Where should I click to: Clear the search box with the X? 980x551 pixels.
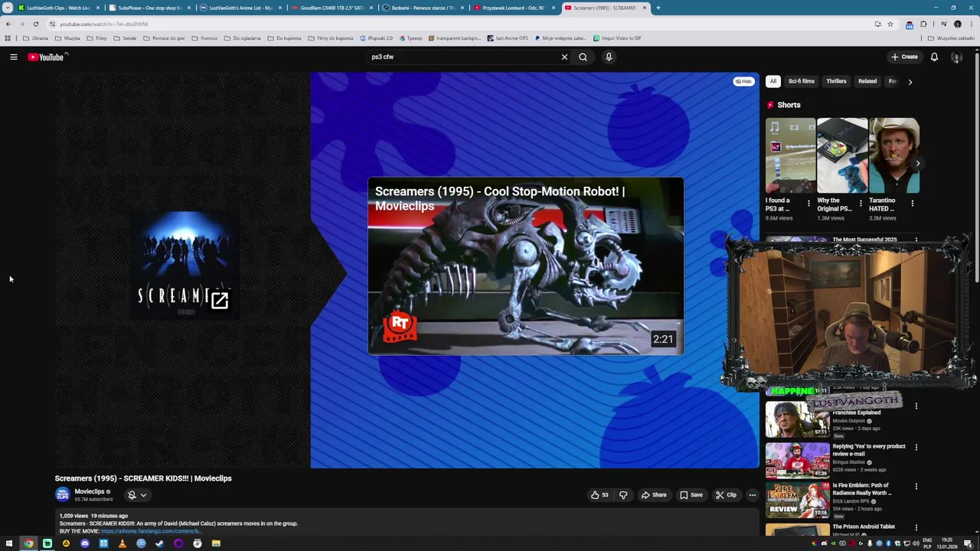pos(564,57)
